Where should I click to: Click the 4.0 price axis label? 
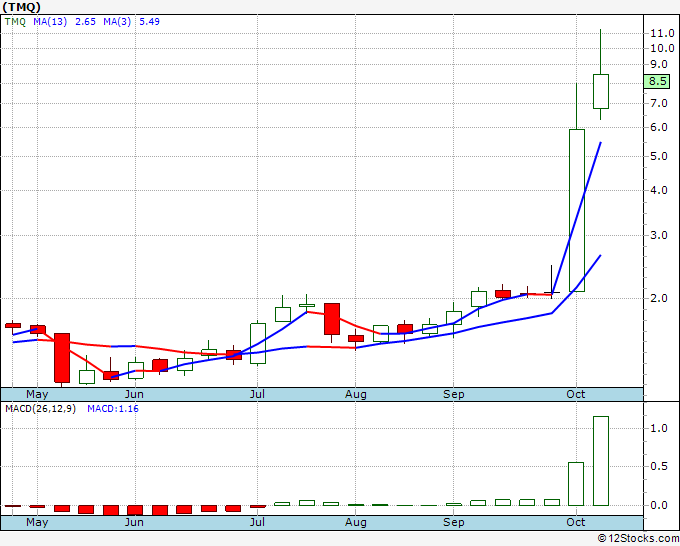tap(659, 190)
